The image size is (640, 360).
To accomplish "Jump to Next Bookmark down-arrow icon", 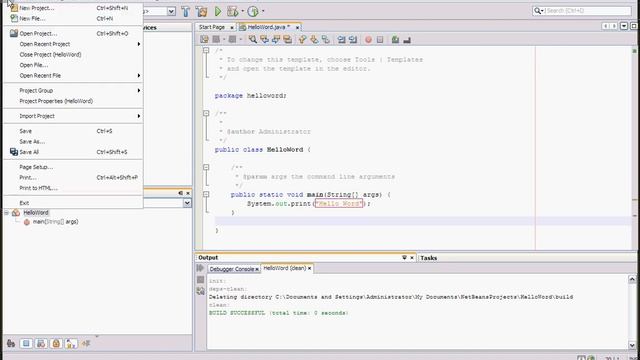I will click(x=314, y=40).
